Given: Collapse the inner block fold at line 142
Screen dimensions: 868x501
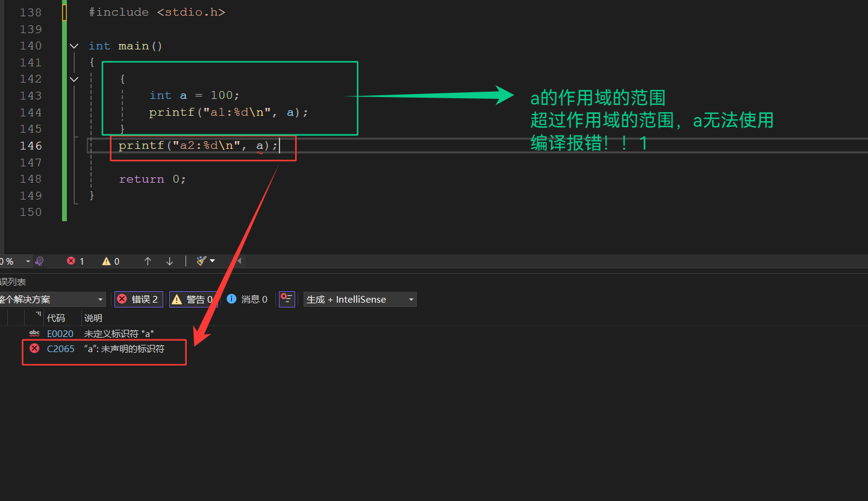Looking at the screenshot, I should click(x=74, y=79).
